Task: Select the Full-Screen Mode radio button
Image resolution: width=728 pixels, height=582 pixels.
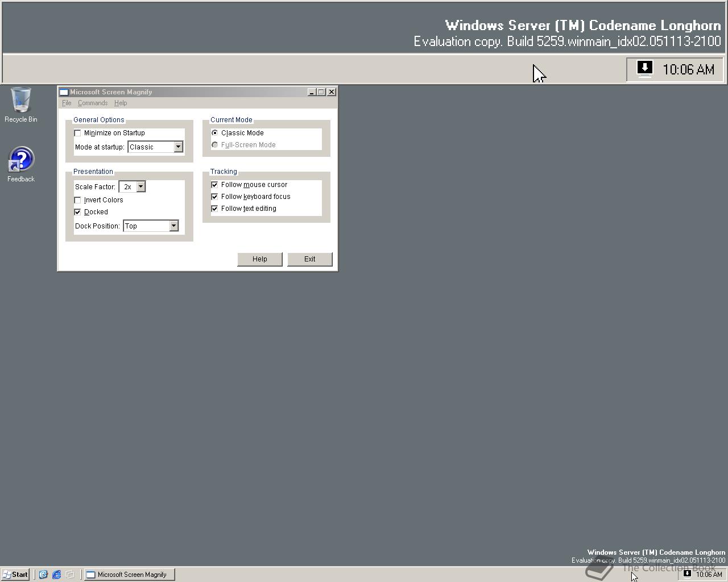Action: (215, 145)
